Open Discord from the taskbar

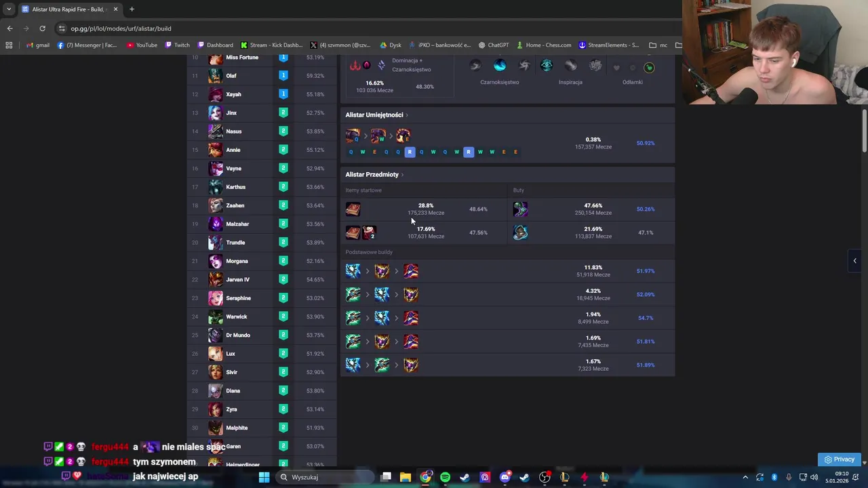tap(505, 477)
